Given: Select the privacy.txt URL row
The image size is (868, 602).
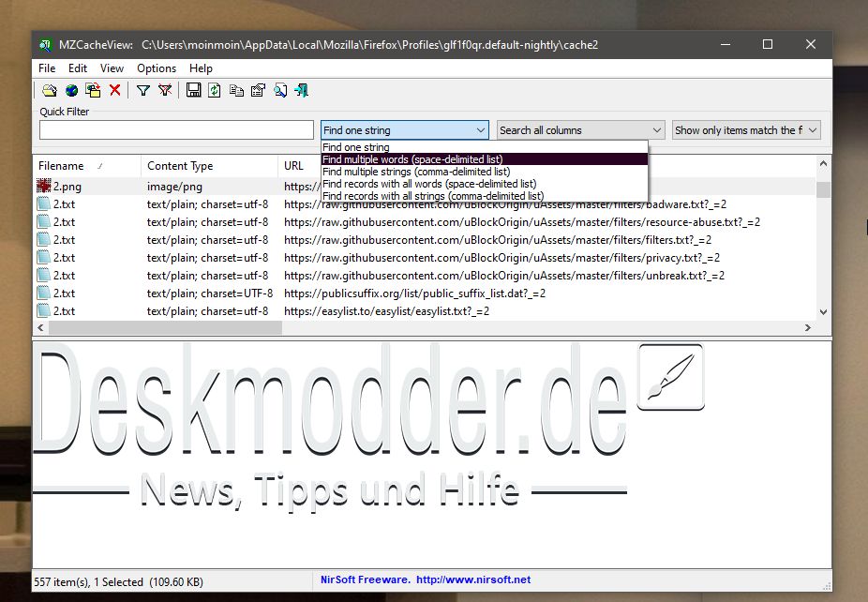Looking at the screenshot, I should click(501, 258).
